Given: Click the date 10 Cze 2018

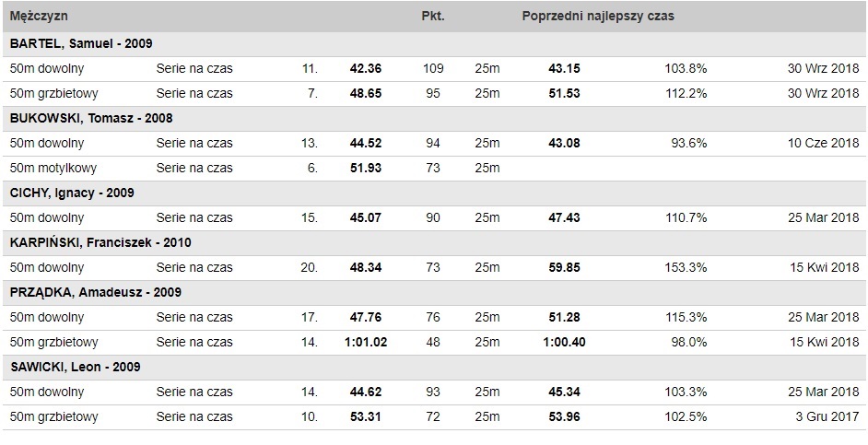Looking at the screenshot, I should coord(824,144).
